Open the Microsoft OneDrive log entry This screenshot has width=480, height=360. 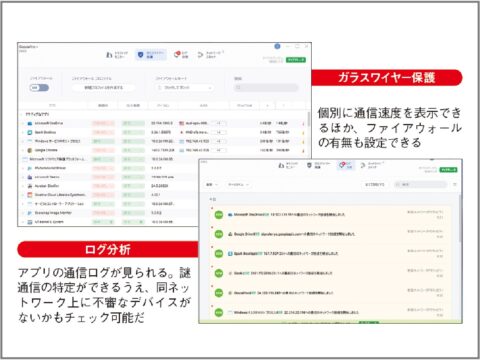pos(330,215)
